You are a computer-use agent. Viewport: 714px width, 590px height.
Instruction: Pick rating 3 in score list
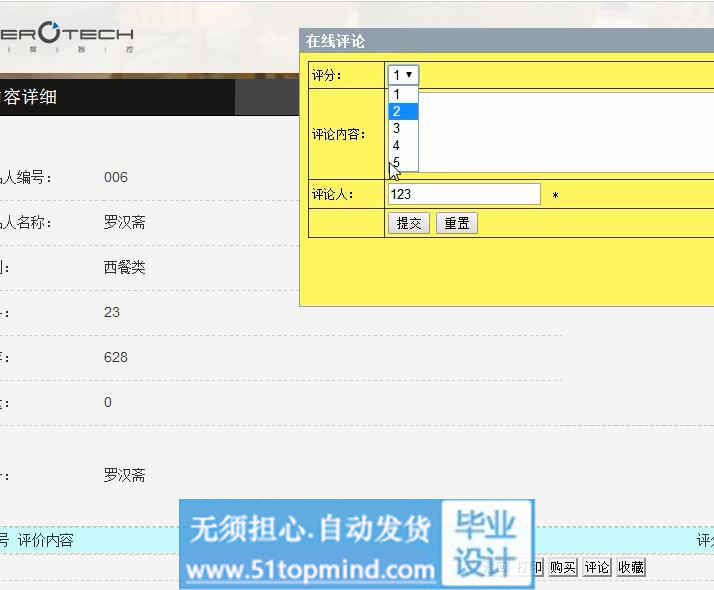click(x=402, y=128)
